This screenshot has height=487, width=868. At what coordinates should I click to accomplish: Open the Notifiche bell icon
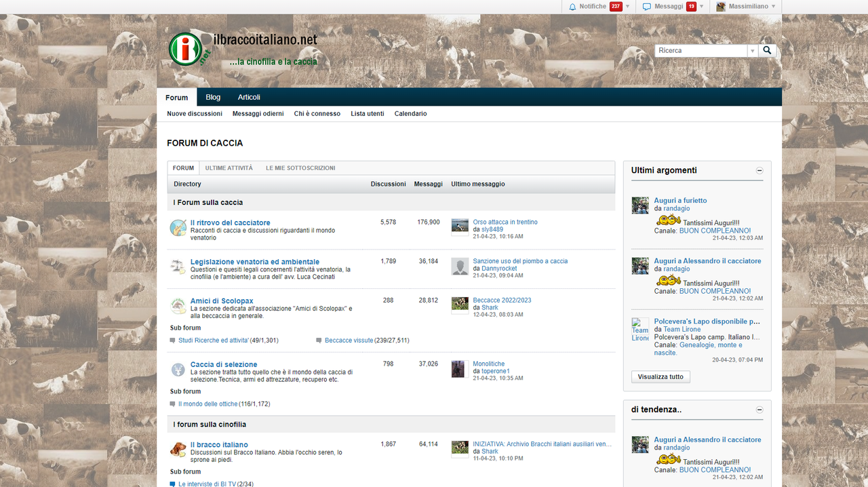click(572, 7)
